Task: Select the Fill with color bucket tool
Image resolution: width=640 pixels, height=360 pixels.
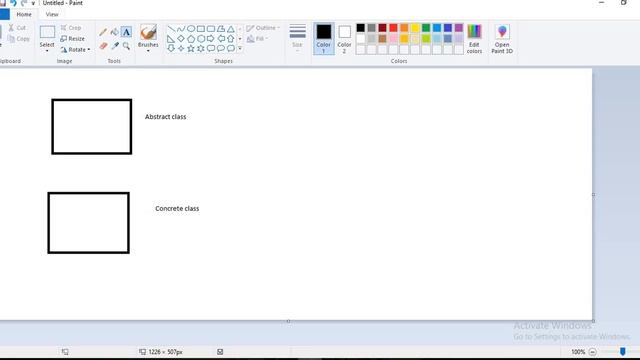Action: [x=115, y=32]
